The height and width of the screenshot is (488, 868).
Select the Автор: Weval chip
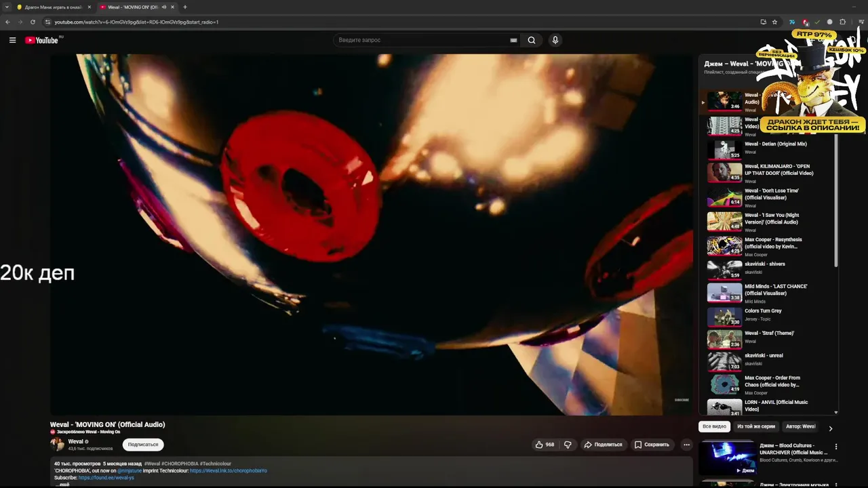pyautogui.click(x=800, y=426)
